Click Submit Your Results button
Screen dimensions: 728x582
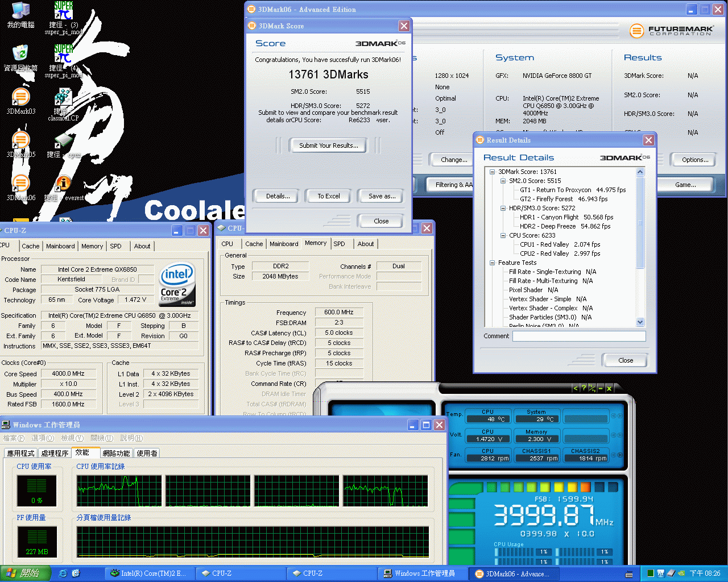[x=329, y=145]
